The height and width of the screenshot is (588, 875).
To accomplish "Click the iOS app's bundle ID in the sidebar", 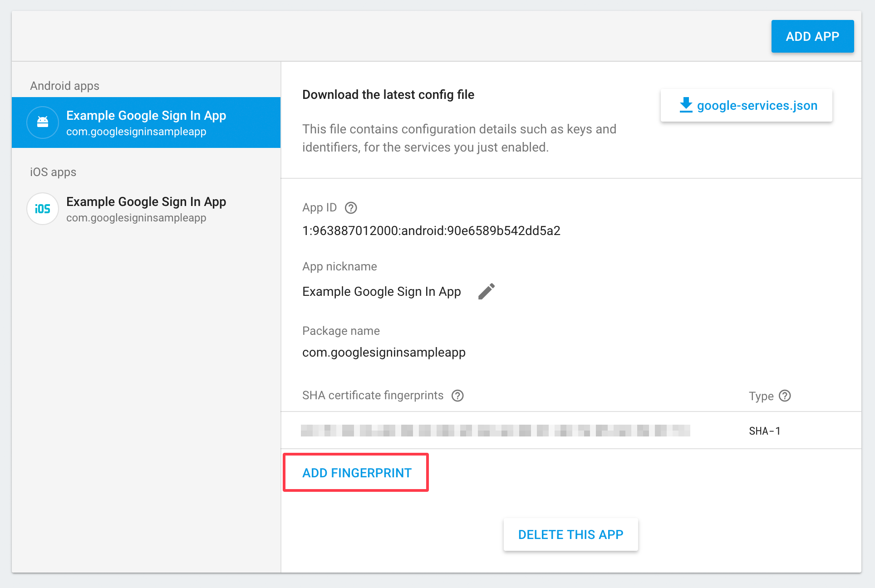I will [x=136, y=218].
